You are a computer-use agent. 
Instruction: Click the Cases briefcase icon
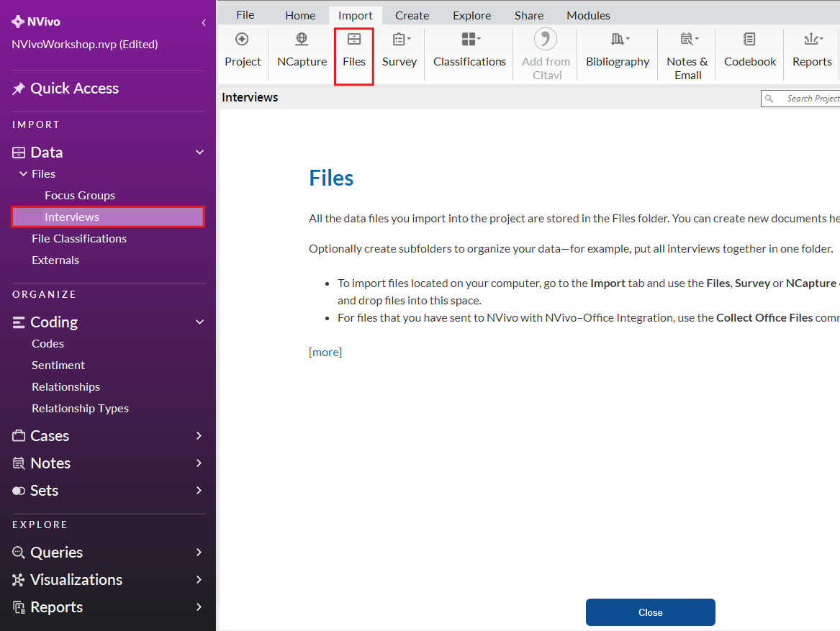19,435
